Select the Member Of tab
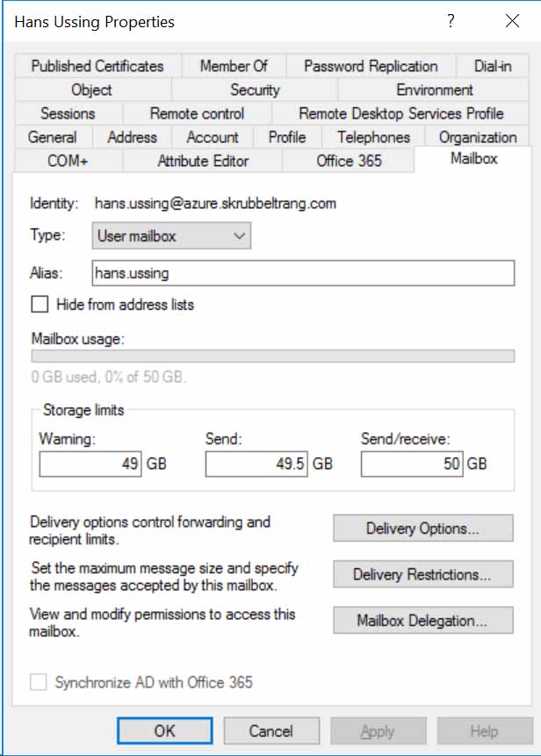The image size is (541, 756). pyautogui.click(x=234, y=66)
